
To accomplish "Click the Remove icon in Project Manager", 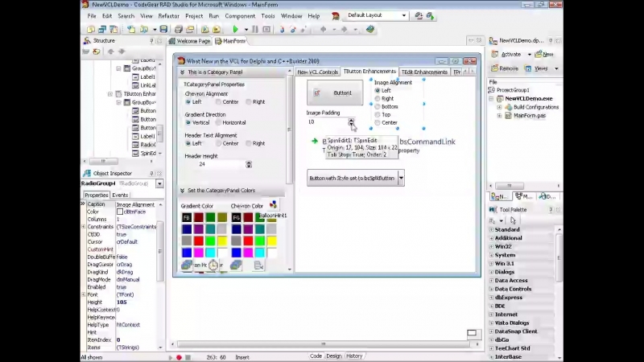I will [x=505, y=68].
